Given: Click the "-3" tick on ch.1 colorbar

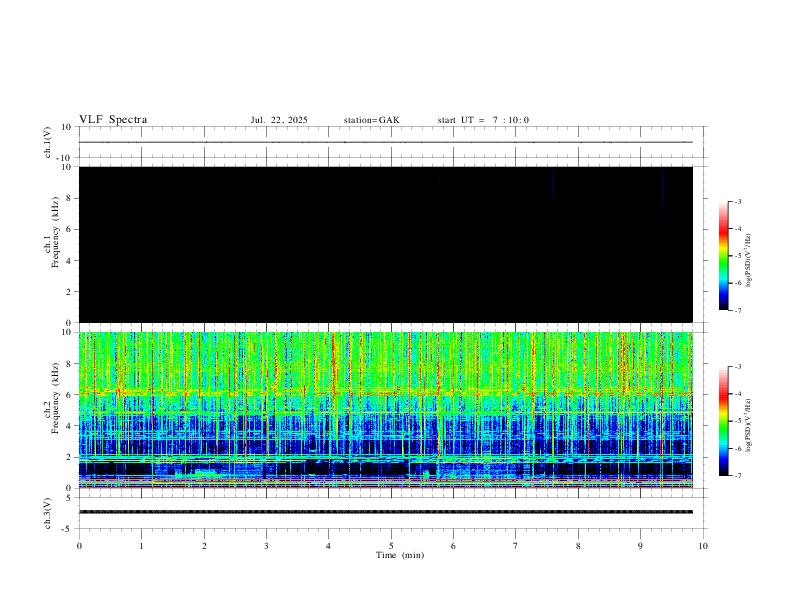Looking at the screenshot, I should click(737, 201).
